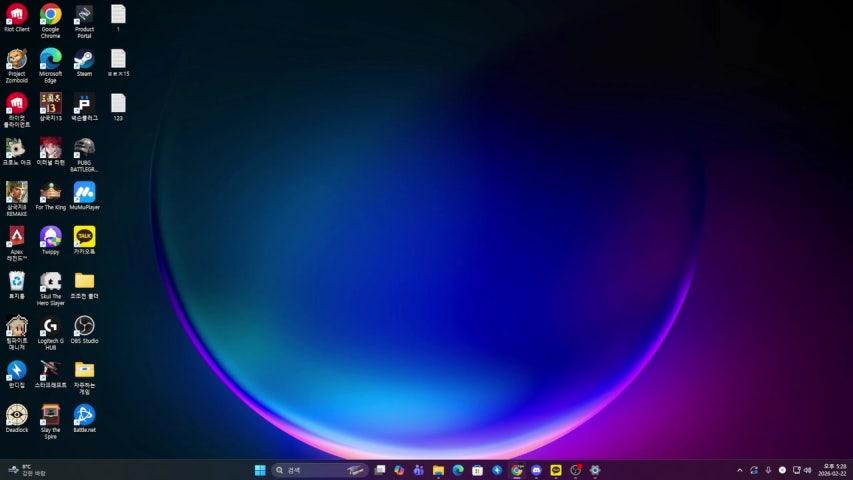Open the Logitech G HUB shortcut
853x480 pixels.
[50, 325]
